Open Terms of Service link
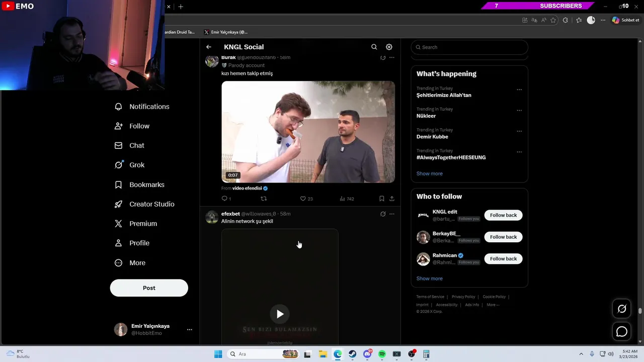Image resolution: width=644 pixels, height=362 pixels. click(x=430, y=297)
